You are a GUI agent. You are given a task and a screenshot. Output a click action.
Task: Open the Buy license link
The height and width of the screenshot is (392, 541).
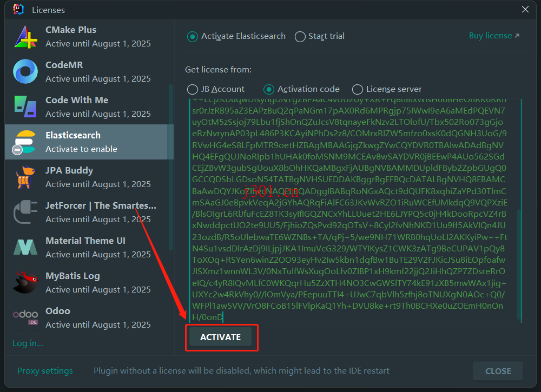click(494, 36)
